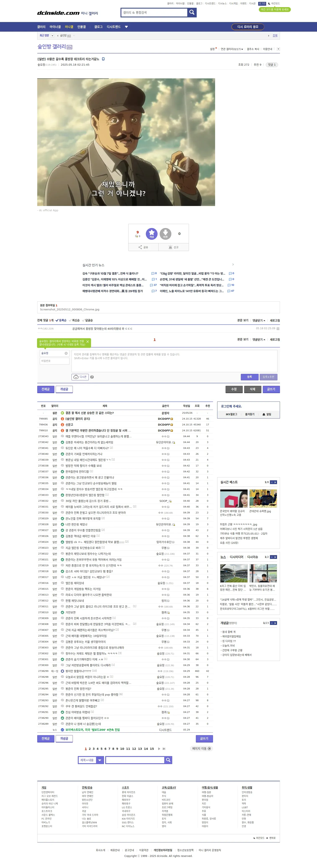Go to page 2 in pagination

pos(90,749)
